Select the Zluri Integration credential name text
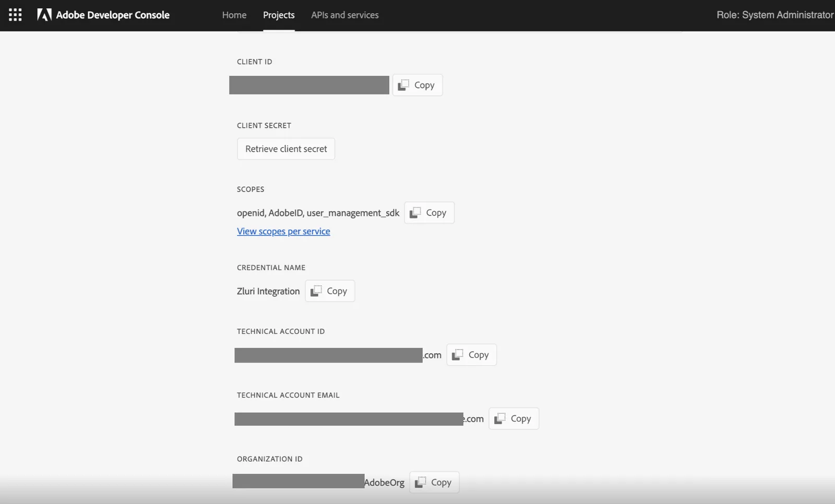Image resolution: width=835 pixels, height=504 pixels. 268,291
